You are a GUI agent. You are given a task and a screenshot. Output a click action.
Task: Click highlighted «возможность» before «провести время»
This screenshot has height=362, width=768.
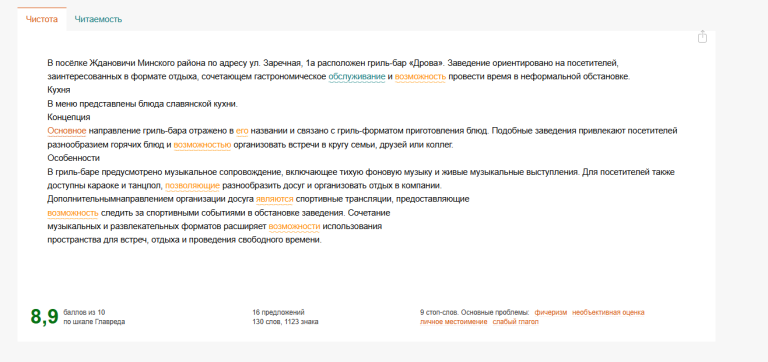420,76
